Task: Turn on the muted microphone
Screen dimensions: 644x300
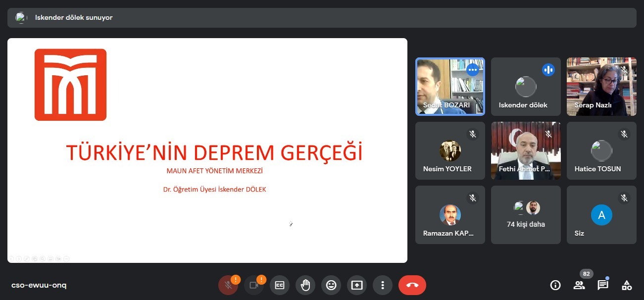Action: coord(228,285)
